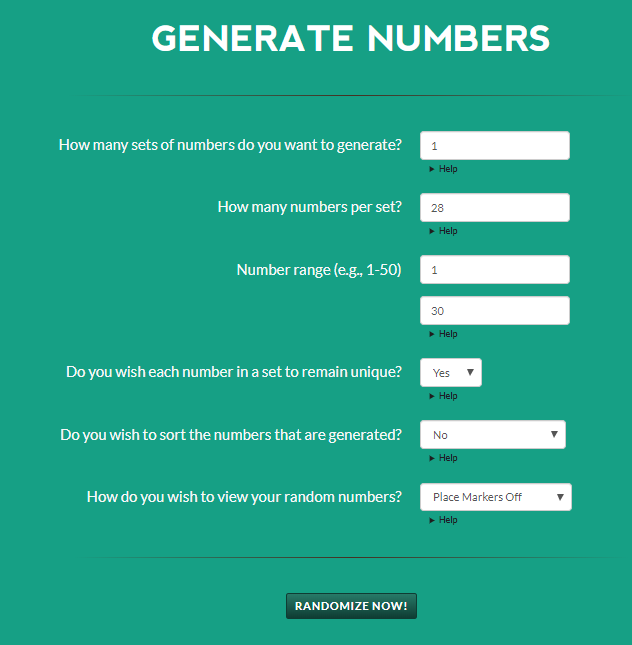The image size is (632, 645).
Task: Click the sets of numbers input field
Action: pyautogui.click(x=494, y=146)
